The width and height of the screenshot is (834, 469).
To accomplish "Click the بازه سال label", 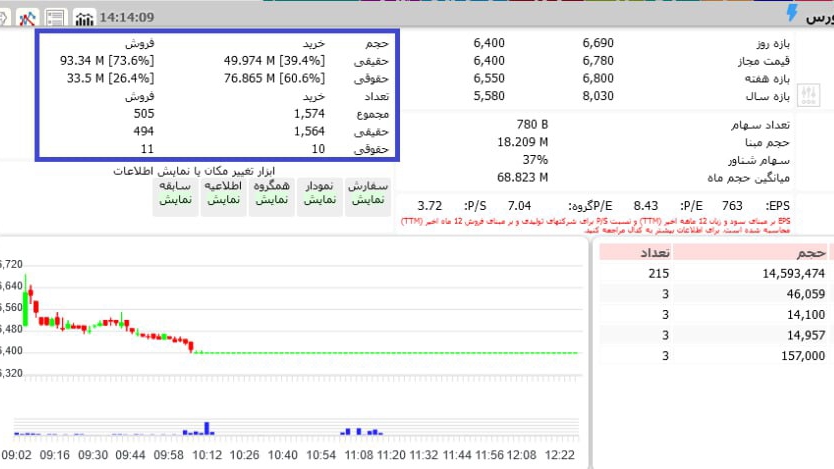I will [x=768, y=96].
